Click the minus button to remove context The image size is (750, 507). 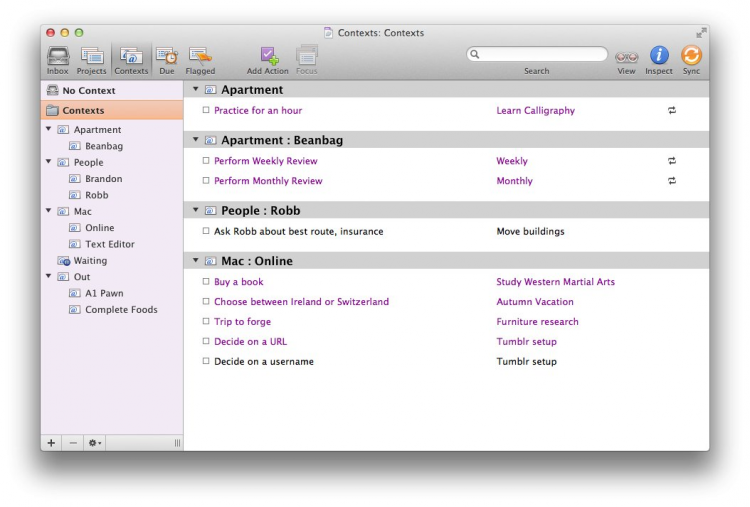pyautogui.click(x=73, y=443)
